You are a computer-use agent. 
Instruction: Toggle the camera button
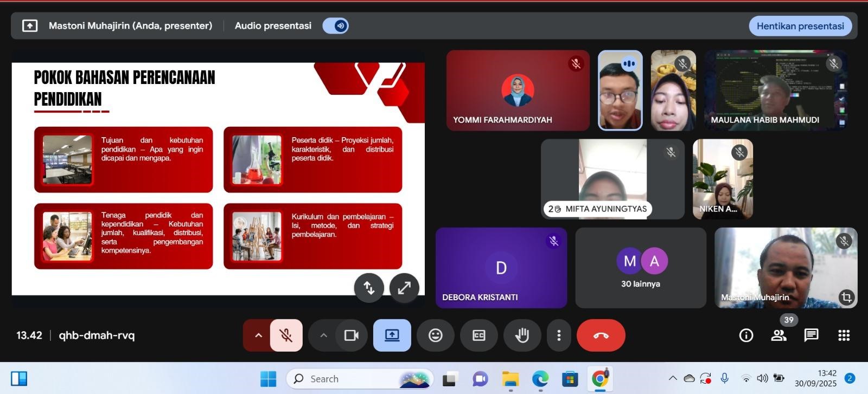[x=351, y=335]
